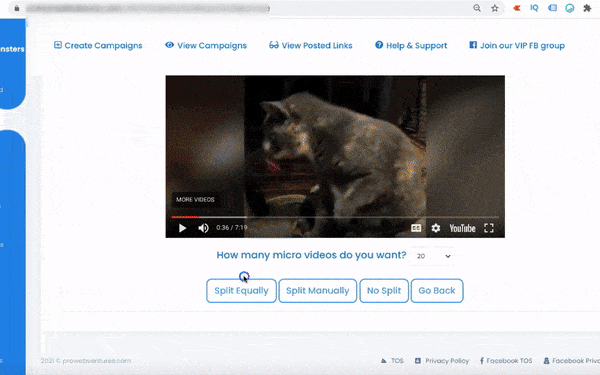Click the Facebook icon beside VIP group
This screenshot has height=375, width=600.
tap(473, 45)
